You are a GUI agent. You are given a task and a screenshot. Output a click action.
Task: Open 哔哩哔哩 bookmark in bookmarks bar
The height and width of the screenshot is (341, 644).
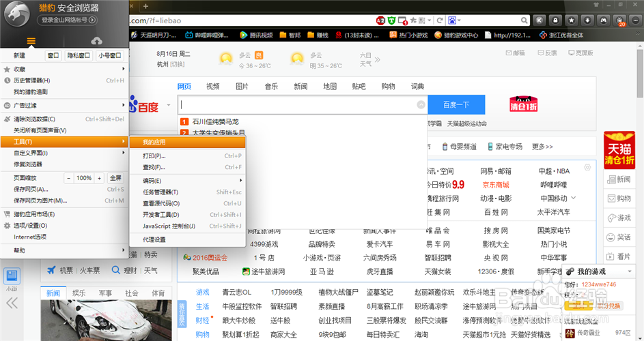207,35
